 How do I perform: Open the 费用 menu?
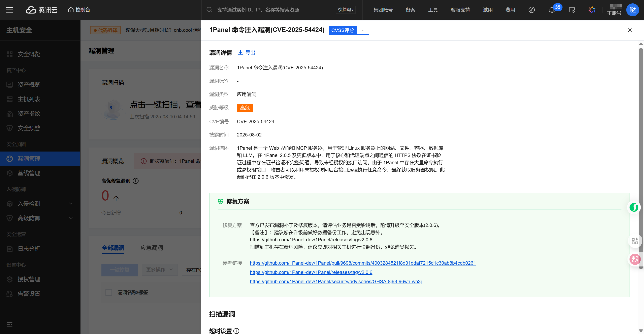click(510, 10)
